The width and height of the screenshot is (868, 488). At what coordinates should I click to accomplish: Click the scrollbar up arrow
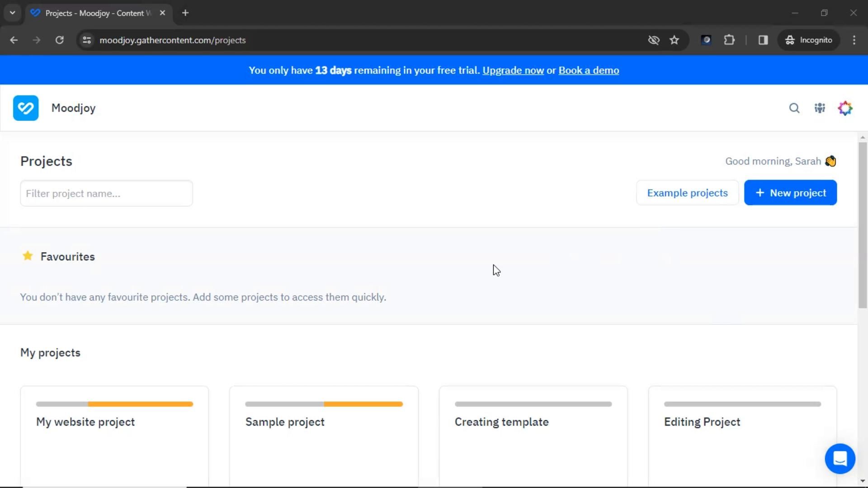click(x=863, y=137)
